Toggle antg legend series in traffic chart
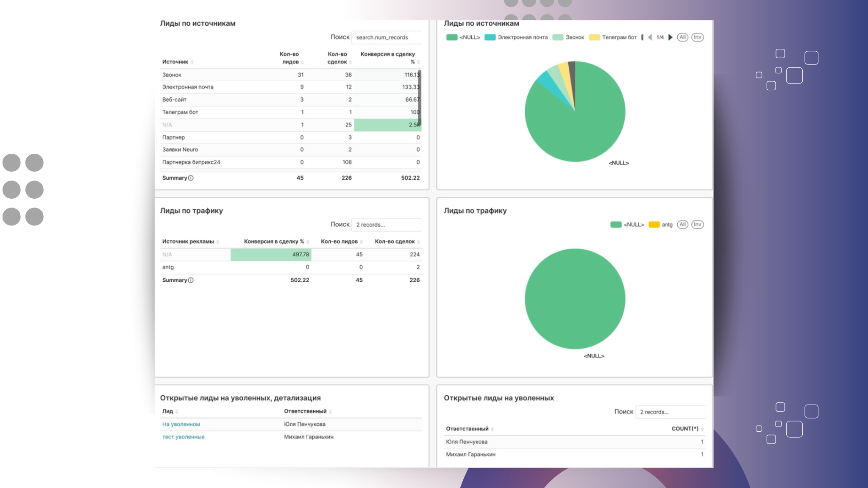 [667, 225]
